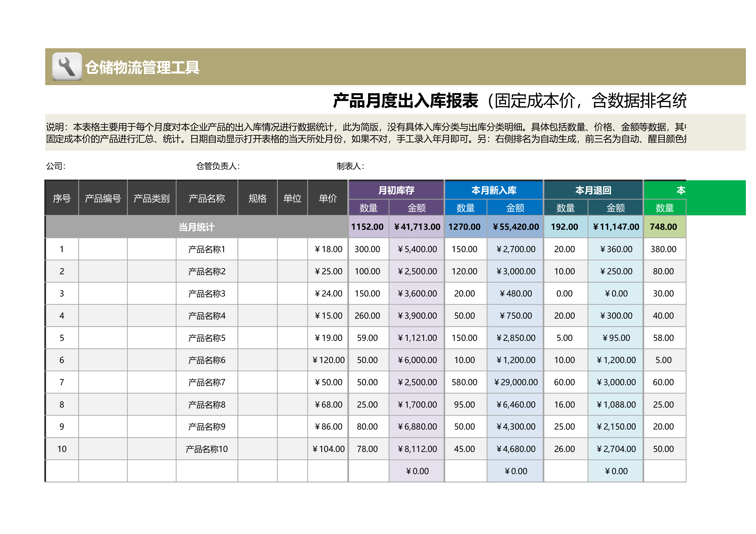756x534 pixels.
Task: Select unit price ¥104.00
Action: [328, 449]
